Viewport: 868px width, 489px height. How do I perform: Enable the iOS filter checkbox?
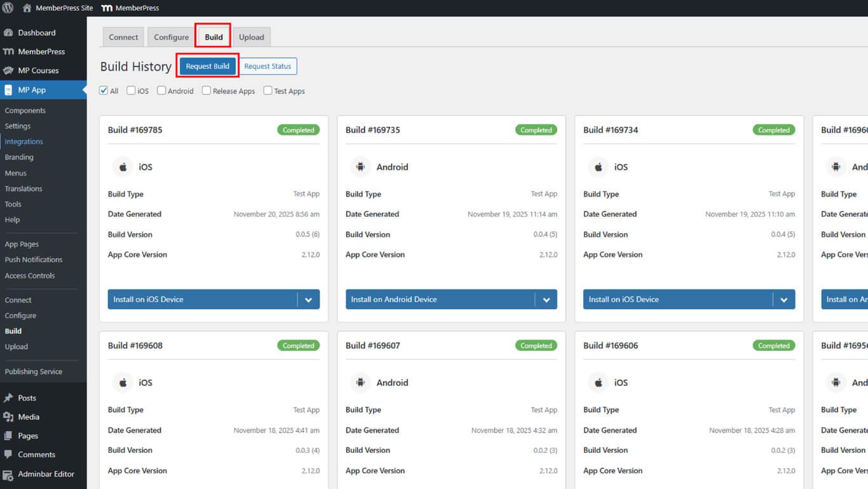131,91
